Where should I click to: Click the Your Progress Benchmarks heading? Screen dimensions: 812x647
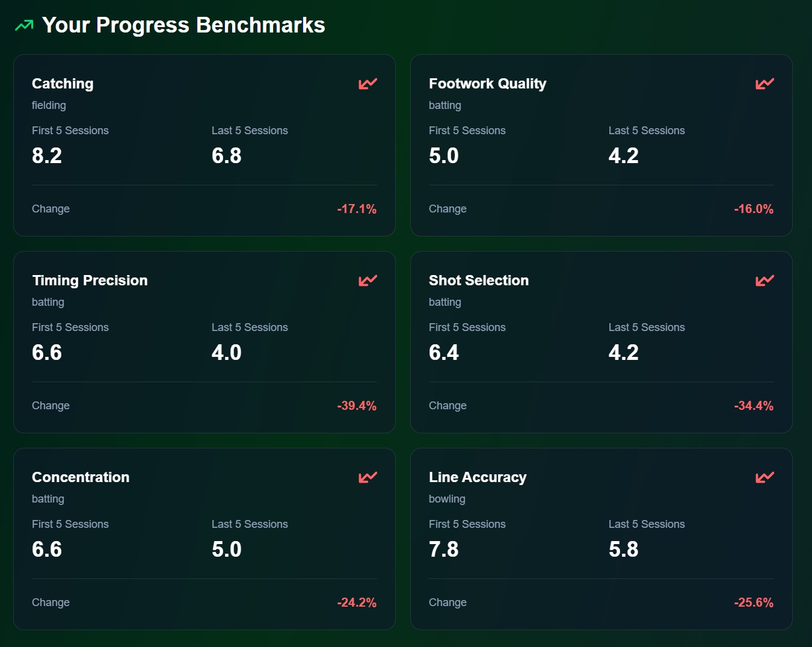click(x=183, y=25)
